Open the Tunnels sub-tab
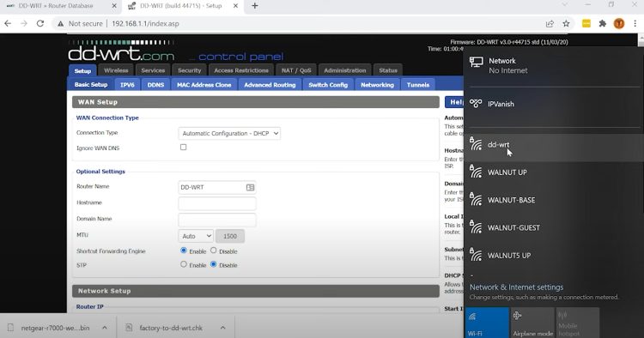 tap(417, 84)
